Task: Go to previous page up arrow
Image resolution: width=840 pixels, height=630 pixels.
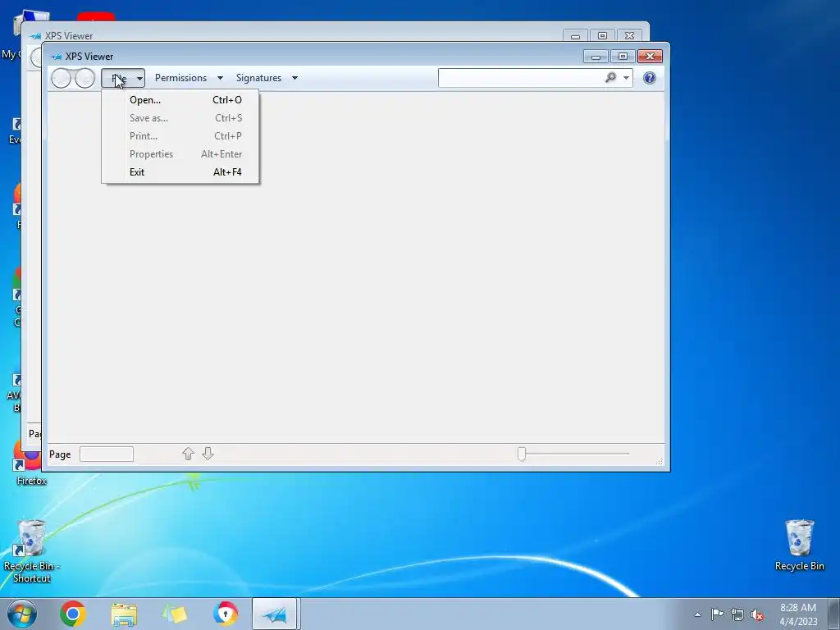Action: [x=188, y=454]
